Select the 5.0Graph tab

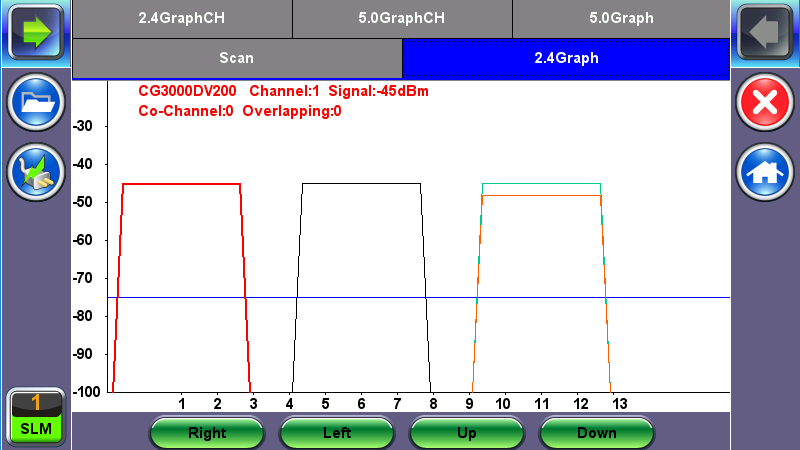621,18
